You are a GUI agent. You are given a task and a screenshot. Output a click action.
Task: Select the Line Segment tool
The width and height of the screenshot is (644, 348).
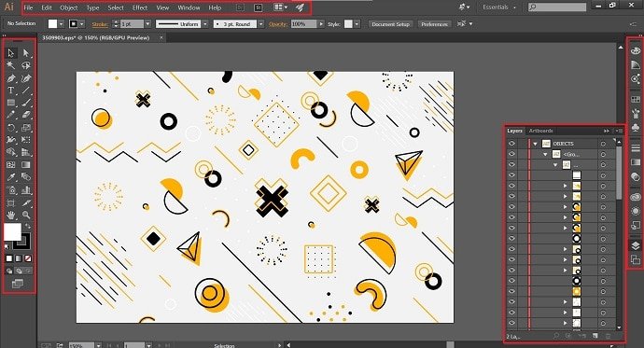(26, 90)
